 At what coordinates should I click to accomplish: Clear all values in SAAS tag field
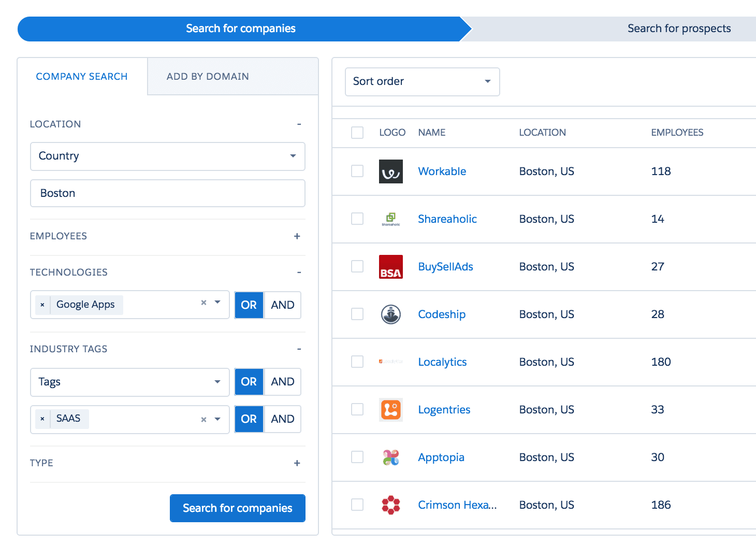pos(203,419)
